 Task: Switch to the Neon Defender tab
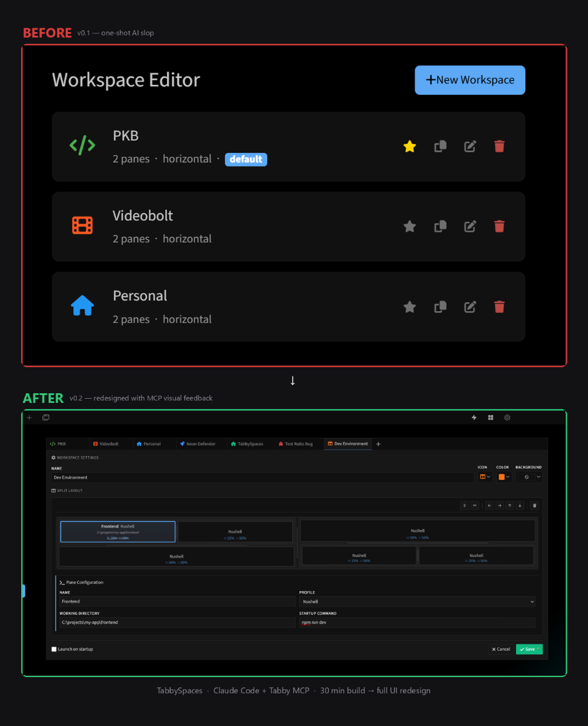(x=201, y=443)
